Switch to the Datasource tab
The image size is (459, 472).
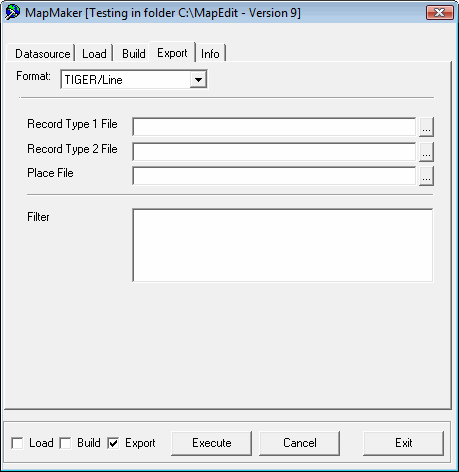41,53
